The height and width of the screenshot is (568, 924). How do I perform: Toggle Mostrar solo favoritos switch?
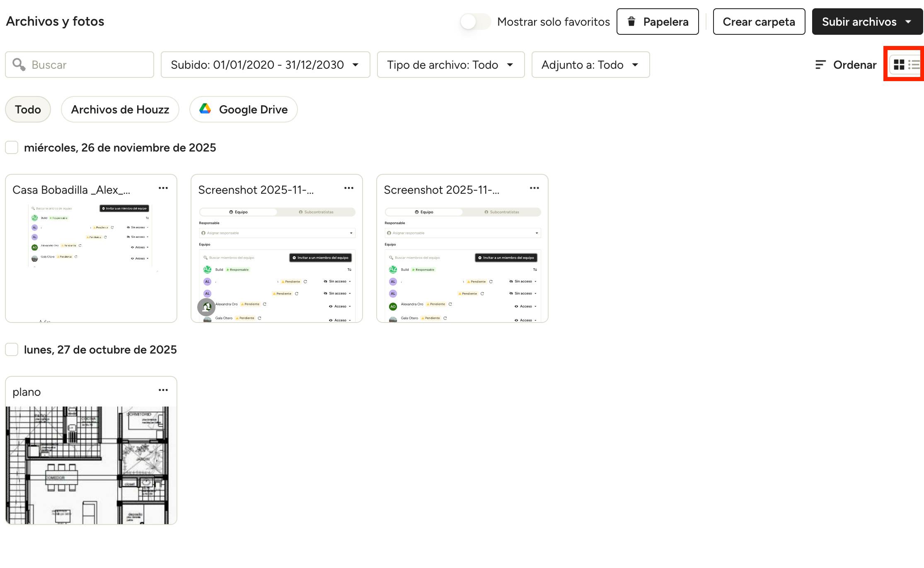[475, 22]
